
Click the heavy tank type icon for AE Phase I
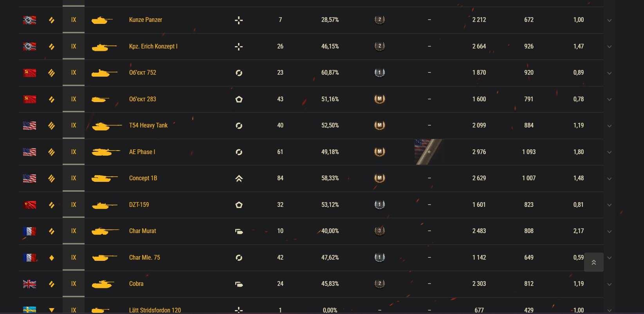coord(51,152)
